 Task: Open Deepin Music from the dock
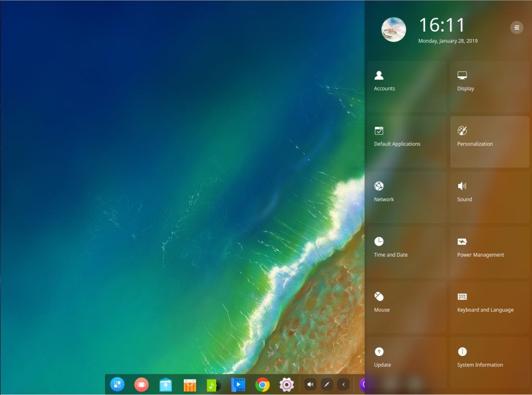point(214,385)
